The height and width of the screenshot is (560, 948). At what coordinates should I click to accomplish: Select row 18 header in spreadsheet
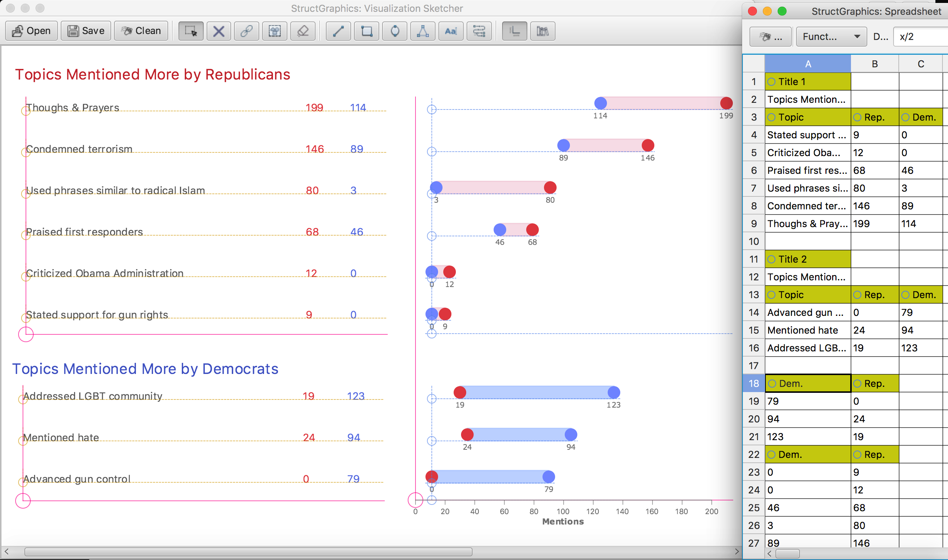point(754,384)
